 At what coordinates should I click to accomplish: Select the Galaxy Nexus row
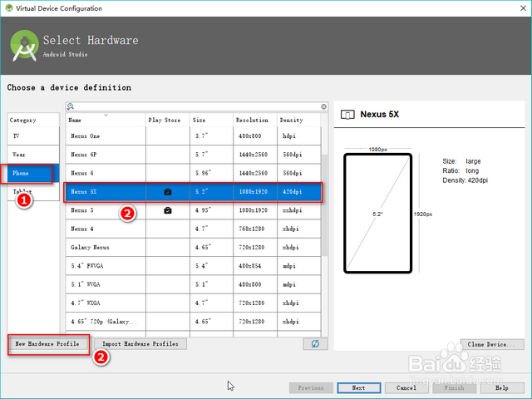tap(193, 248)
